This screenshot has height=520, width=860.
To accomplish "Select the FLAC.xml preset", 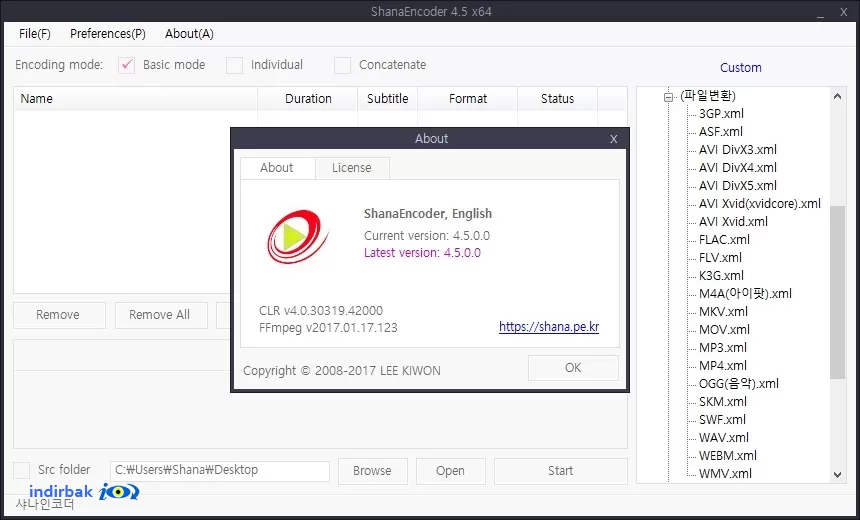I will 724,240.
